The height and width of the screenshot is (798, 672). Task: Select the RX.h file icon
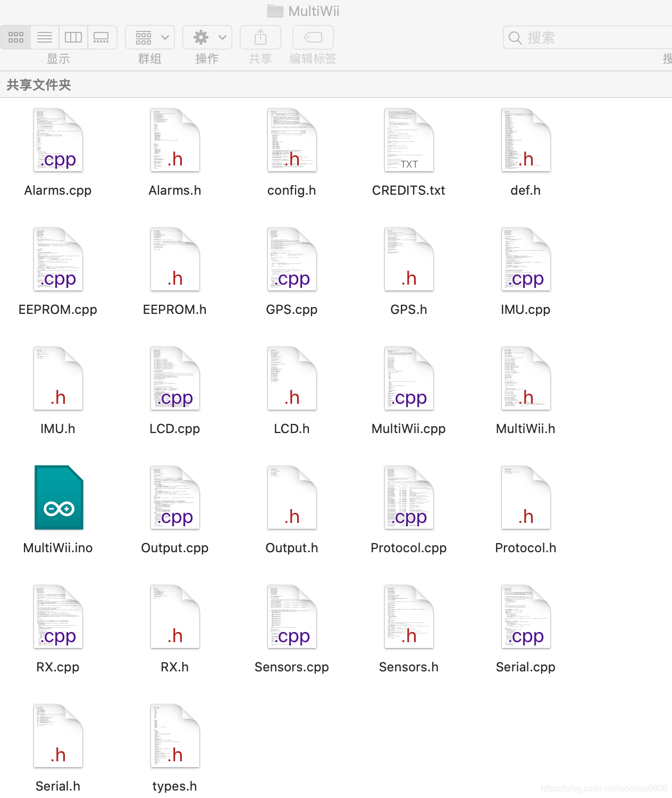[x=175, y=617]
